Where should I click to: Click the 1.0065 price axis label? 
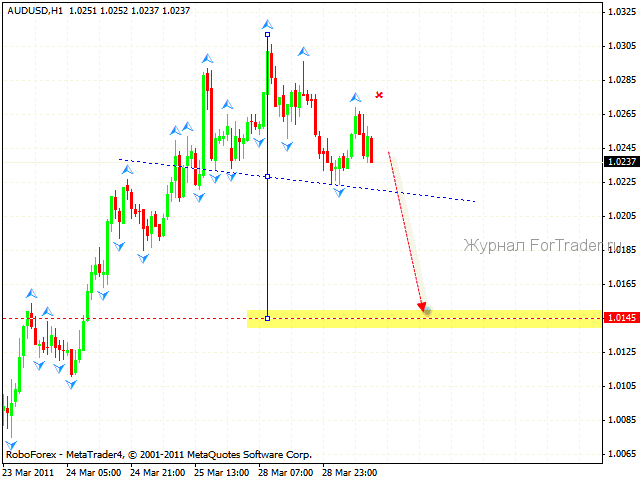point(622,453)
